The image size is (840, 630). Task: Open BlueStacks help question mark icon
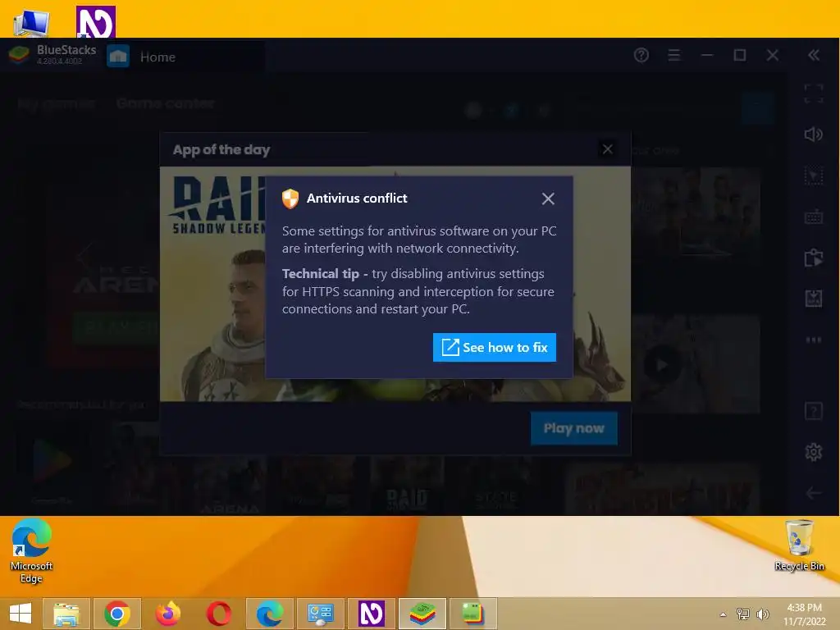click(x=641, y=55)
